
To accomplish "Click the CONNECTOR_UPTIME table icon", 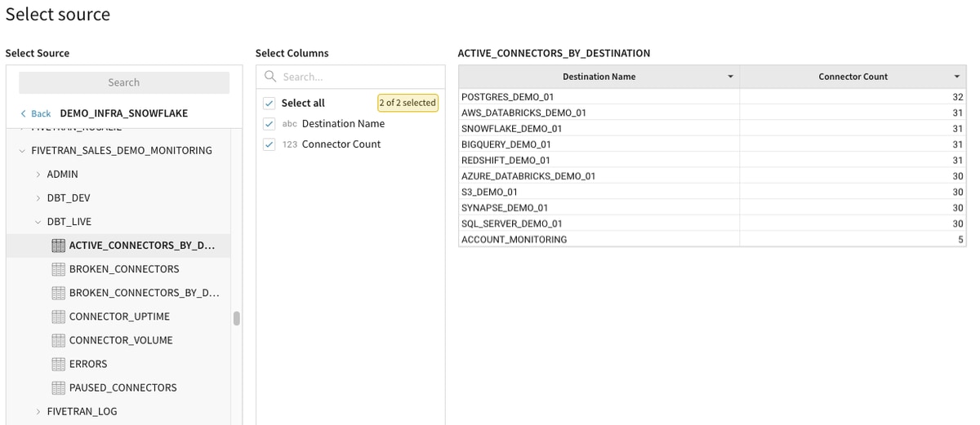I will click(58, 317).
